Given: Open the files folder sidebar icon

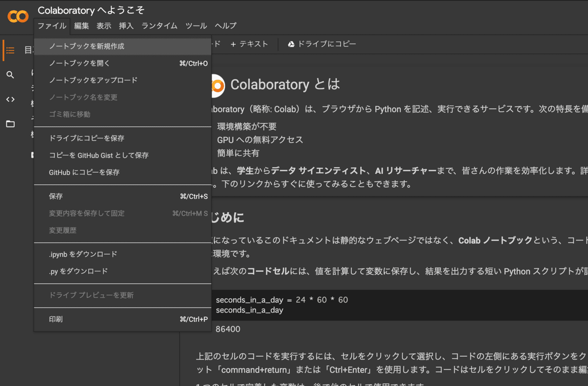Looking at the screenshot, I should (x=10, y=124).
